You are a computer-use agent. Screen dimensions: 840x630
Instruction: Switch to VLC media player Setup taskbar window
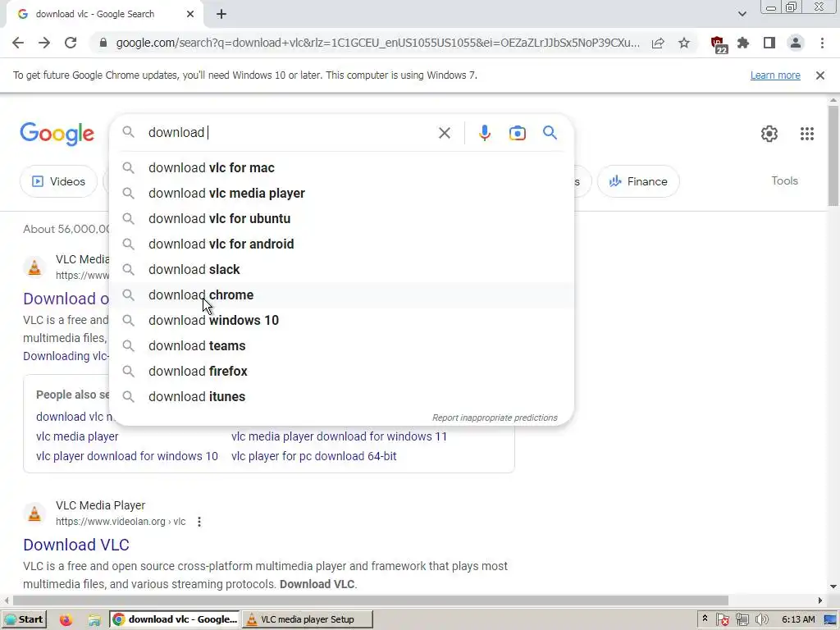click(x=307, y=620)
